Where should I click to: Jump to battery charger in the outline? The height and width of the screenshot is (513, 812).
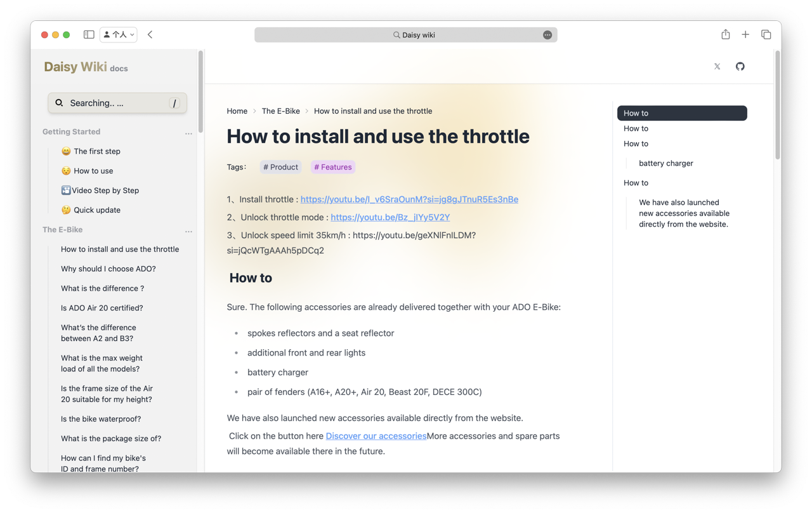(666, 163)
